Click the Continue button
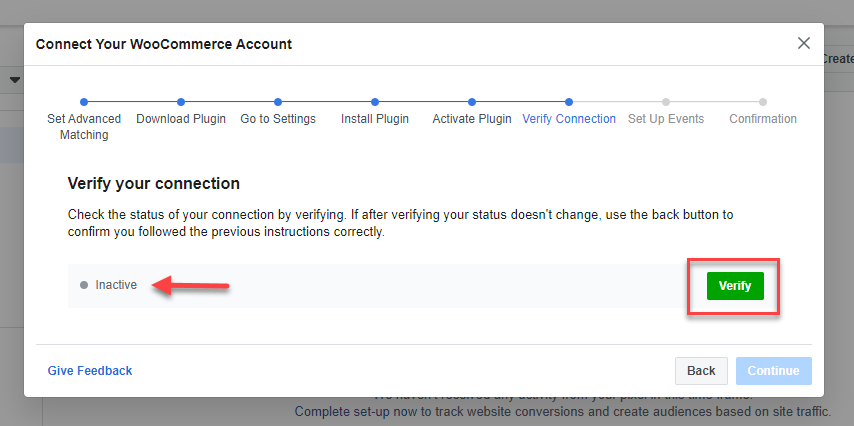The width and height of the screenshot is (854, 426). [773, 371]
